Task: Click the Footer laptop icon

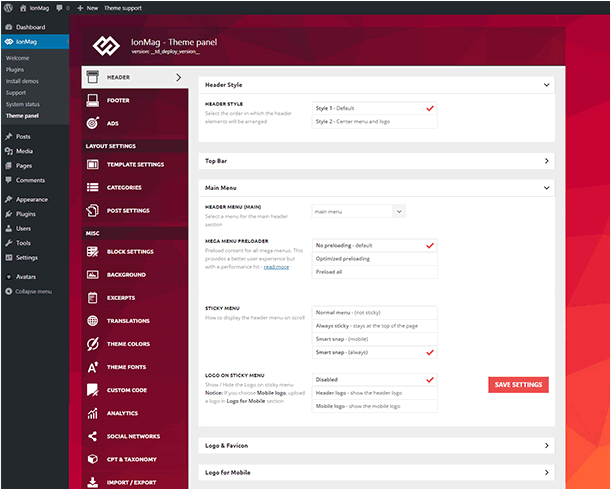Action: [x=93, y=100]
